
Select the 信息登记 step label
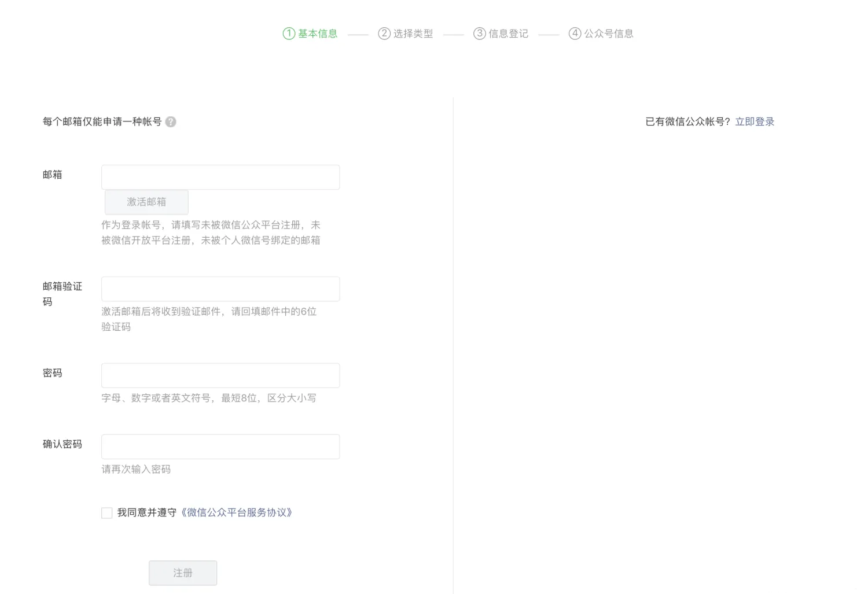[509, 34]
